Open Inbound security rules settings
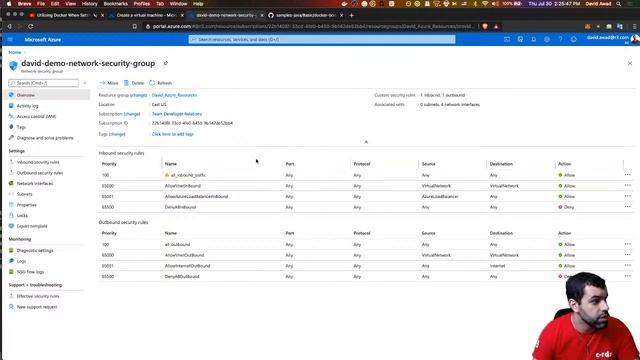Screen dimensions: 640x360 [38, 162]
